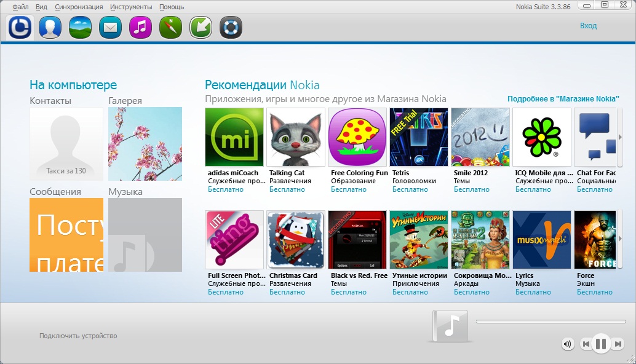Open the gray Музыка tile

coord(145,235)
